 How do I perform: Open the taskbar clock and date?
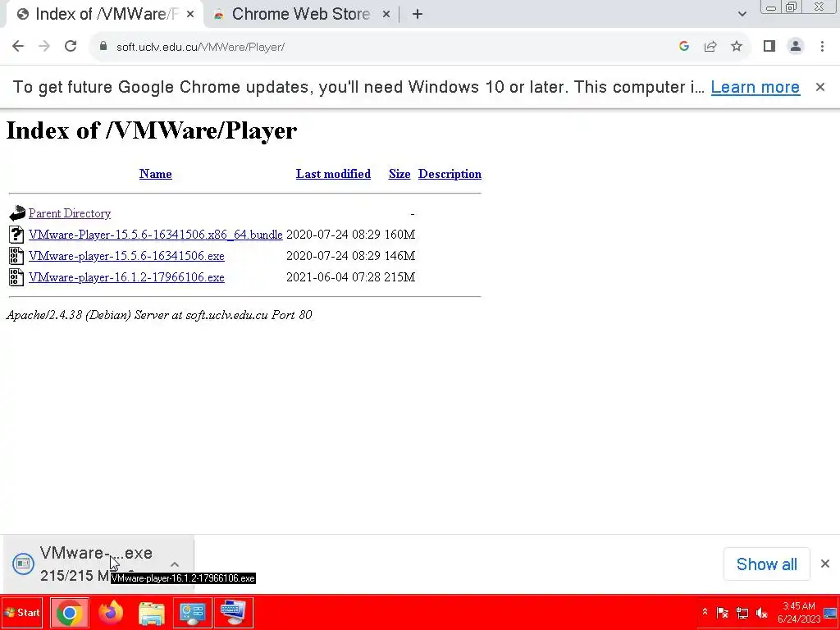(x=799, y=612)
